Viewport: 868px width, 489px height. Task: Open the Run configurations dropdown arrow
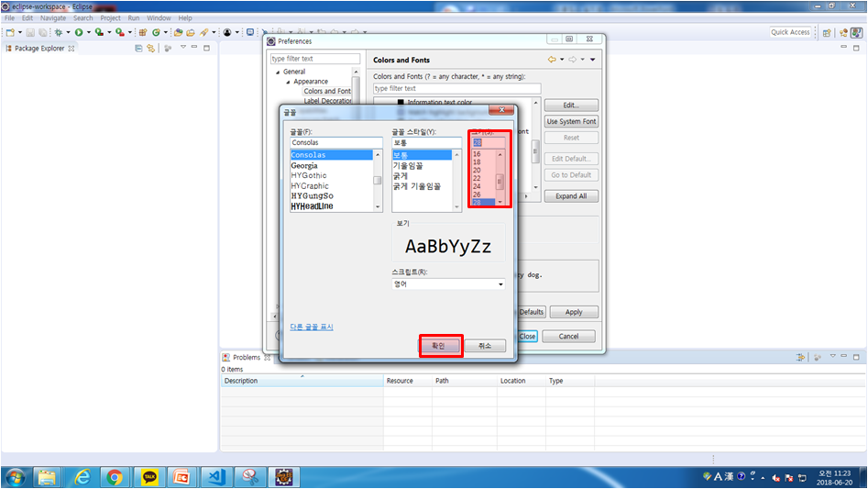pyautogui.click(x=89, y=33)
